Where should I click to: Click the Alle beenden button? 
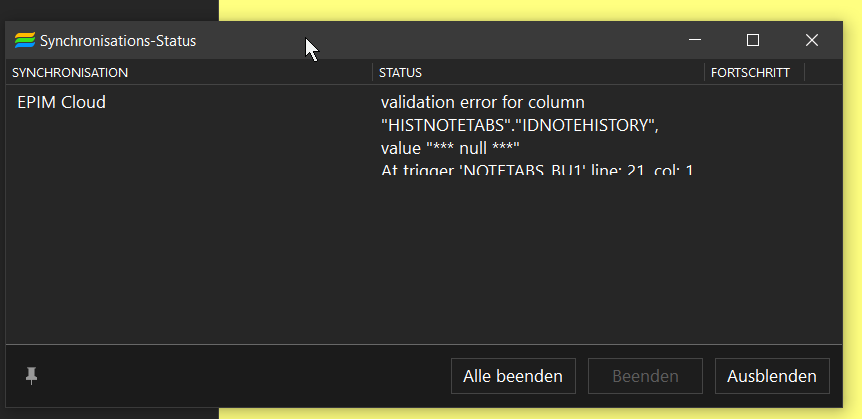point(513,376)
